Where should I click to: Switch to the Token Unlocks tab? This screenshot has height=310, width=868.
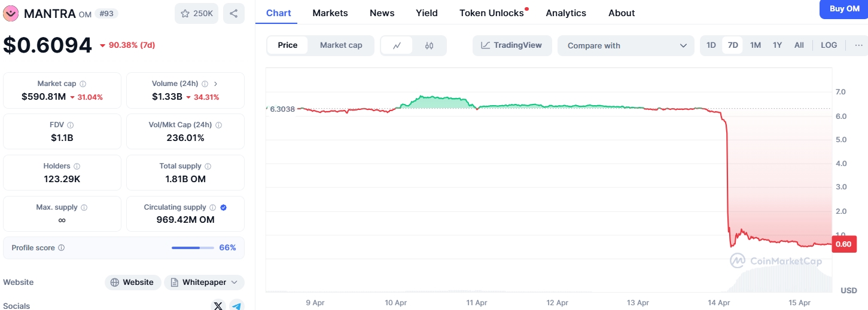tap(492, 13)
